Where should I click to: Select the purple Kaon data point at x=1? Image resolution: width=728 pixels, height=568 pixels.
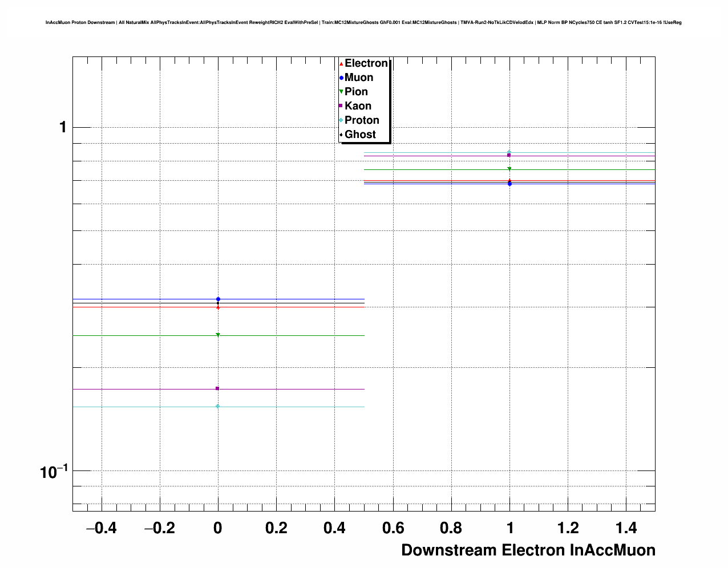509,155
